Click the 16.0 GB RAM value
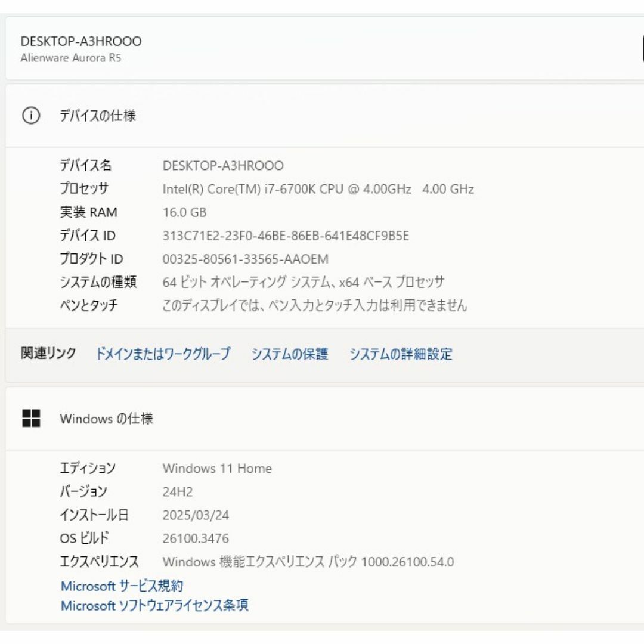This screenshot has width=644, height=644. [x=184, y=212]
